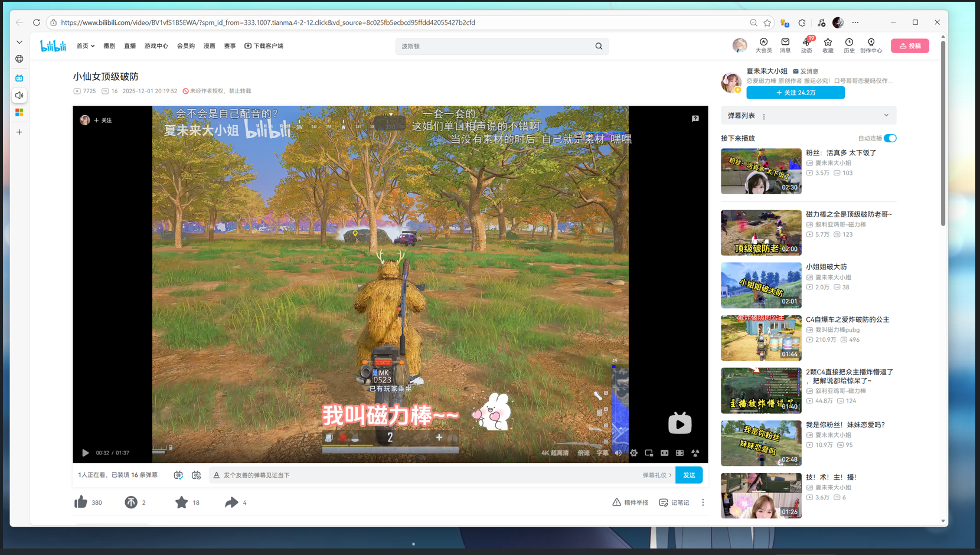Viewport: 980px width, 555px height.
Task: Open the video feedback icon in player corner
Action: (x=695, y=119)
